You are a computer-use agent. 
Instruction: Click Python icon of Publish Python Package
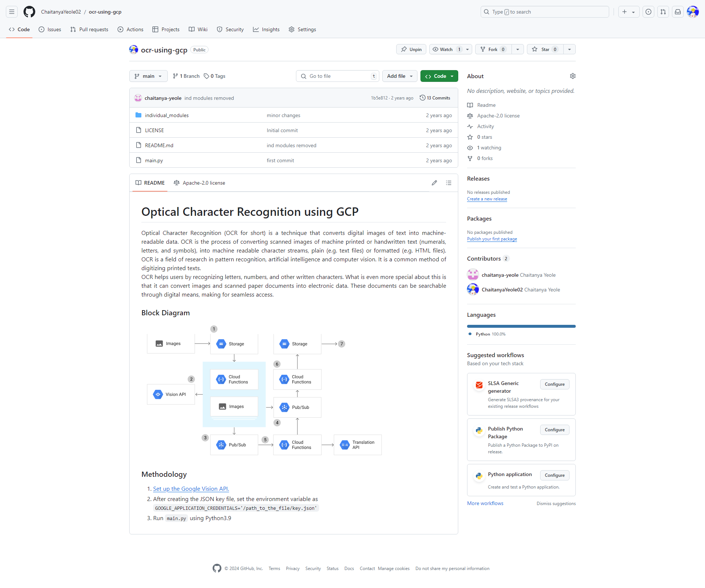[479, 431]
